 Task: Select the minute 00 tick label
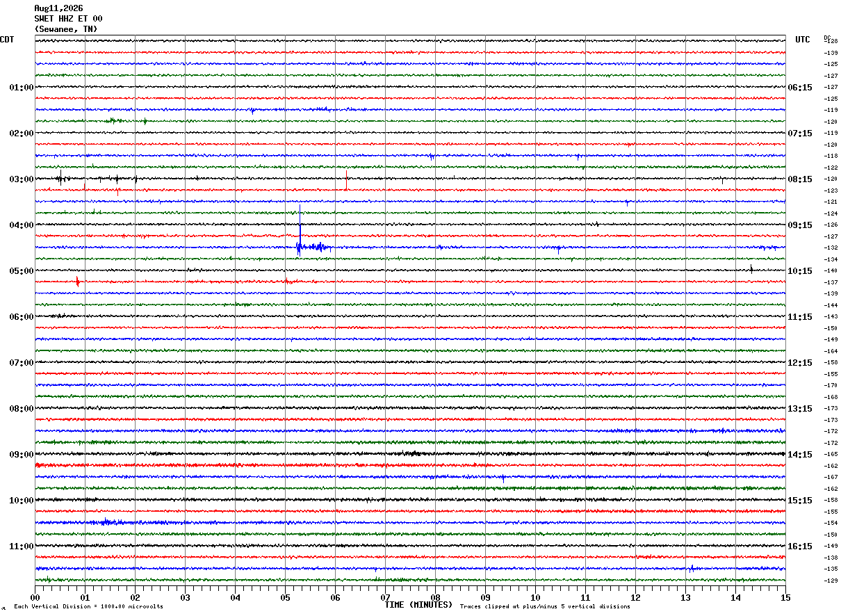[35, 597]
